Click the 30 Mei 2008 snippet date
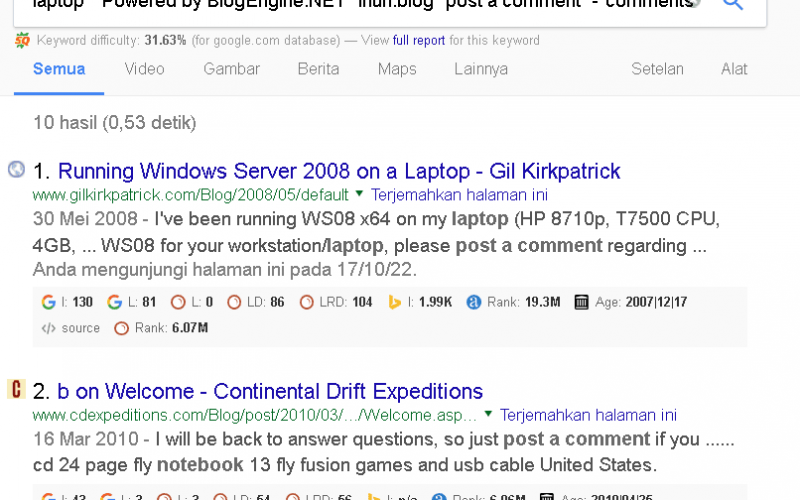Screen dimensions: 800x500 click(x=85, y=219)
